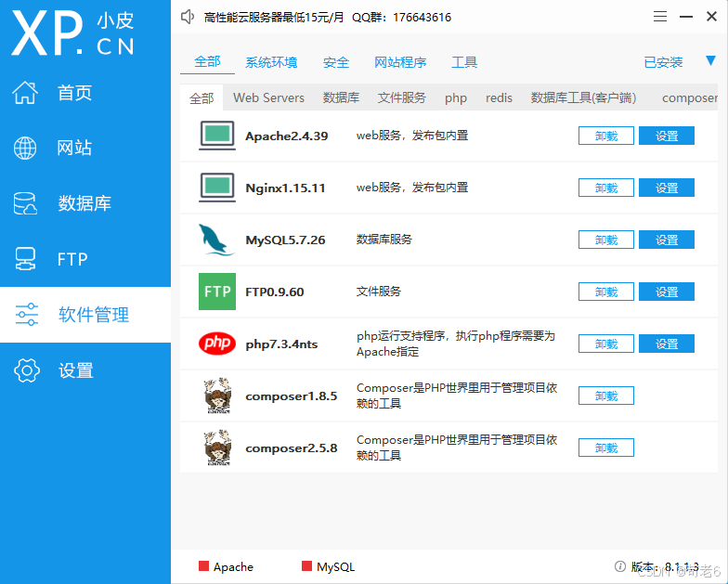Select the 全部 sub-category tab
This screenshot has width=728, height=584.
pyautogui.click(x=201, y=98)
